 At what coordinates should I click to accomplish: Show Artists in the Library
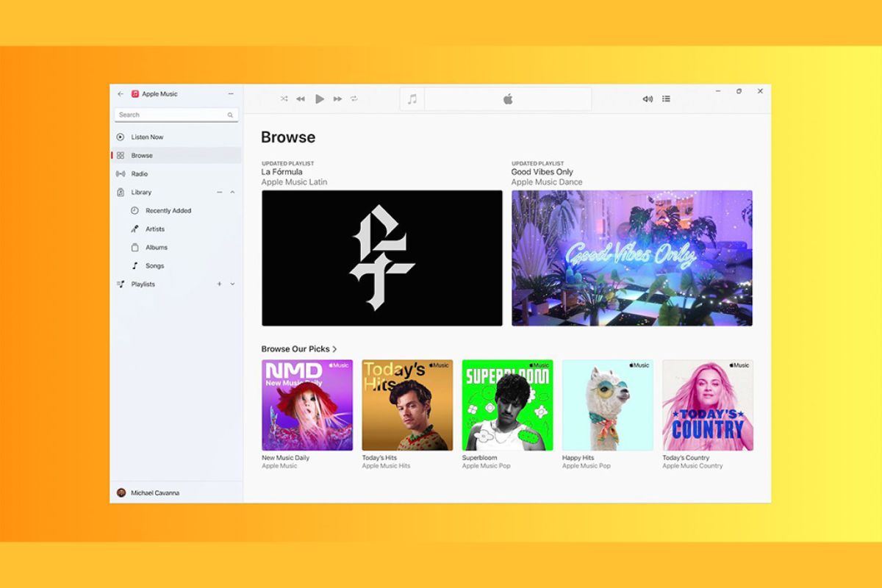pos(155,229)
